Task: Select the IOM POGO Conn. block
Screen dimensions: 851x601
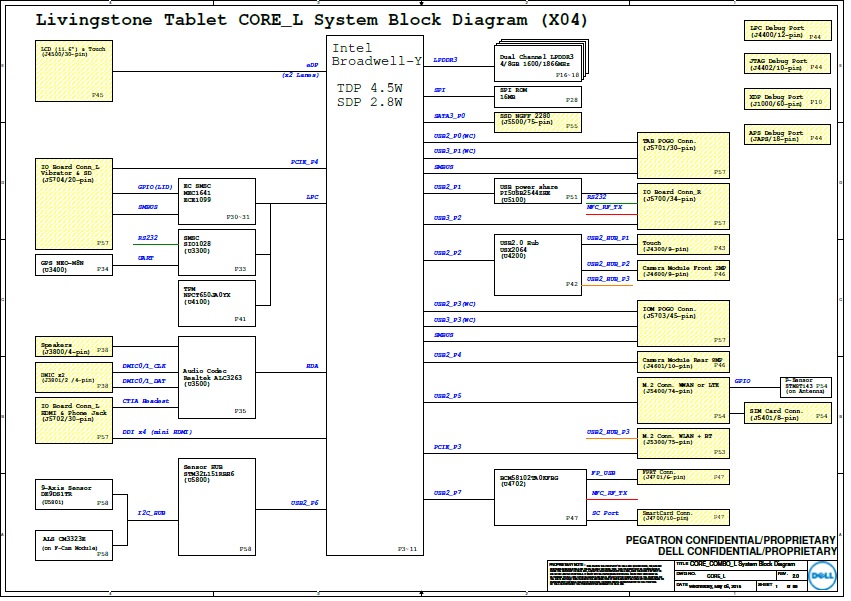Action: (683, 324)
